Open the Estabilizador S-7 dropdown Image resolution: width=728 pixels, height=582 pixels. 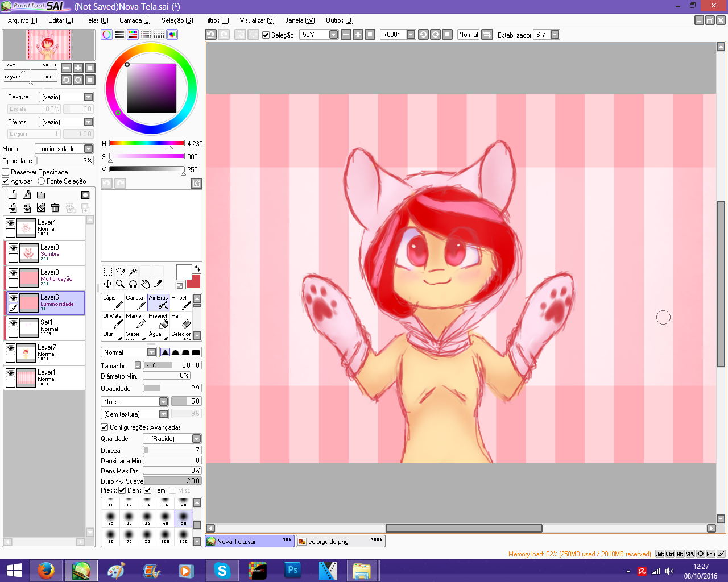(x=555, y=35)
